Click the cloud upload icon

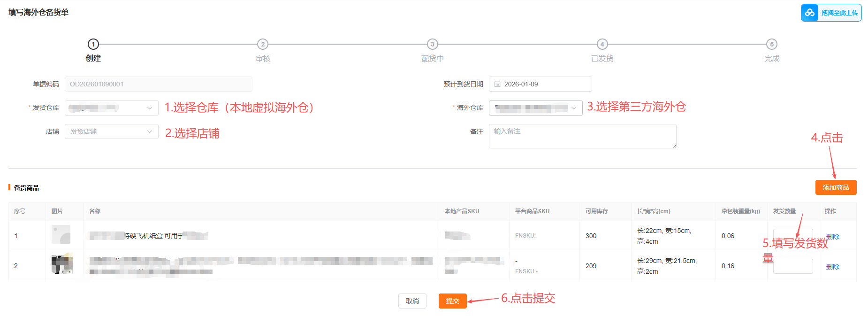(x=810, y=13)
